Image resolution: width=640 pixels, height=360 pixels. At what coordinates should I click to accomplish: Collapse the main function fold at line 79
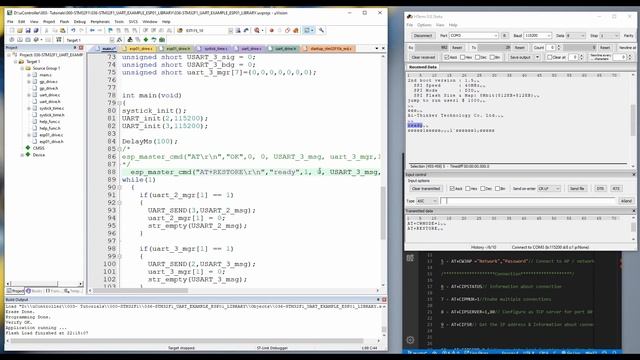tap(119, 103)
